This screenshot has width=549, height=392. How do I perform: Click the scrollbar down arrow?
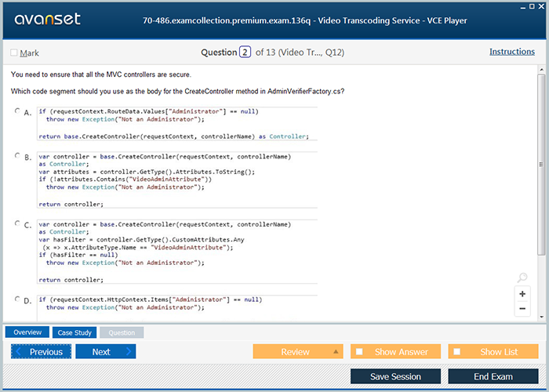[x=542, y=317]
